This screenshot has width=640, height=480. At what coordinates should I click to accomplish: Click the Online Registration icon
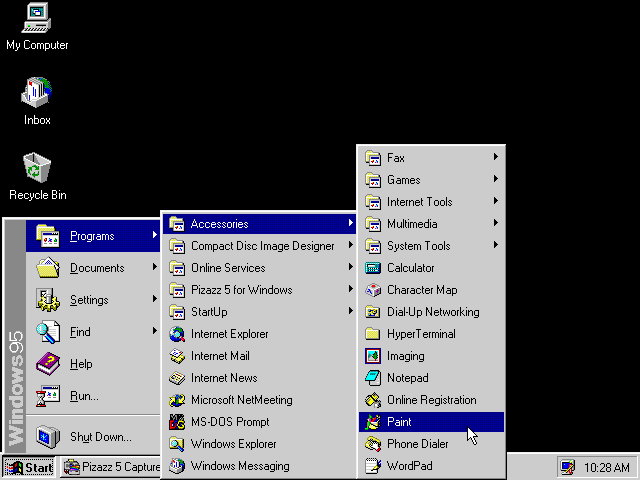tap(373, 400)
